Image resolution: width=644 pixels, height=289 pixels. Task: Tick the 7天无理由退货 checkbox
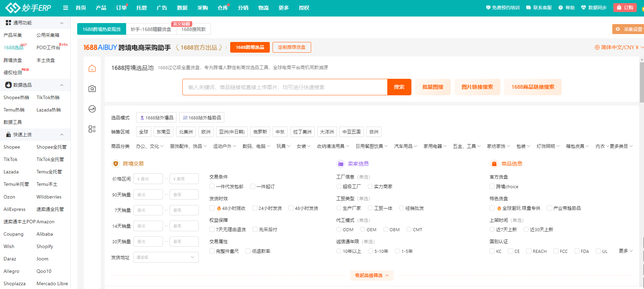(x=212, y=229)
